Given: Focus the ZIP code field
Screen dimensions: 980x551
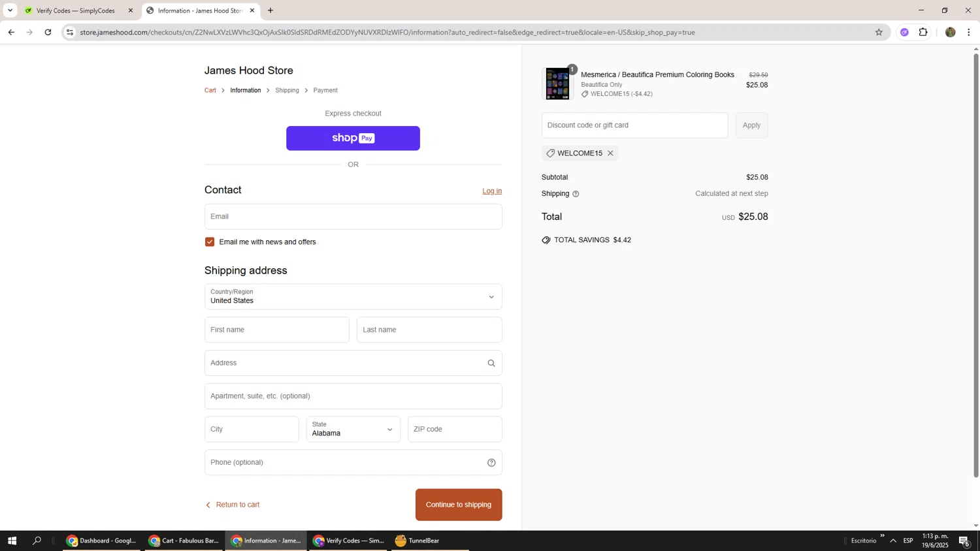Looking at the screenshot, I should [455, 430].
